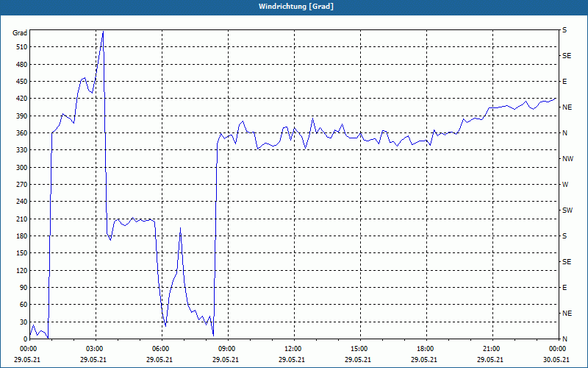Select the 120 left axis value
The height and width of the screenshot is (368, 588).
(22, 270)
